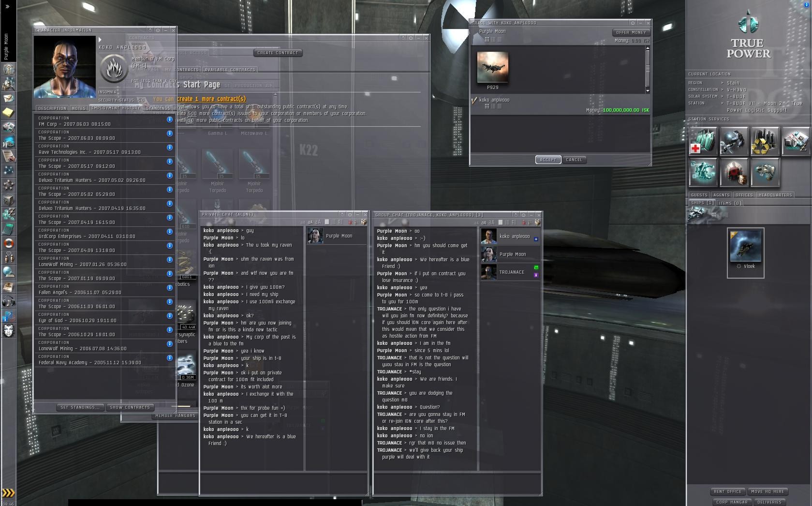The width and height of the screenshot is (812, 506).
Task: Set medium text size in Group Chat
Action: (484, 223)
